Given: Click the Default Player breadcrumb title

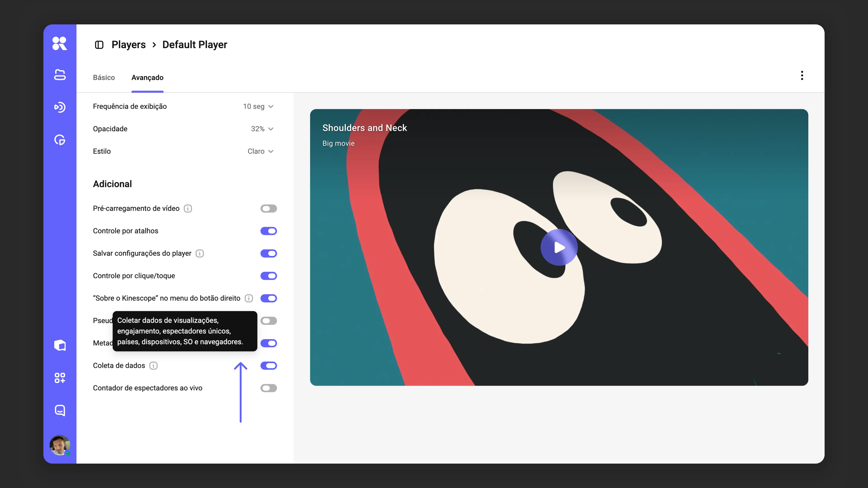Looking at the screenshot, I should (x=195, y=45).
